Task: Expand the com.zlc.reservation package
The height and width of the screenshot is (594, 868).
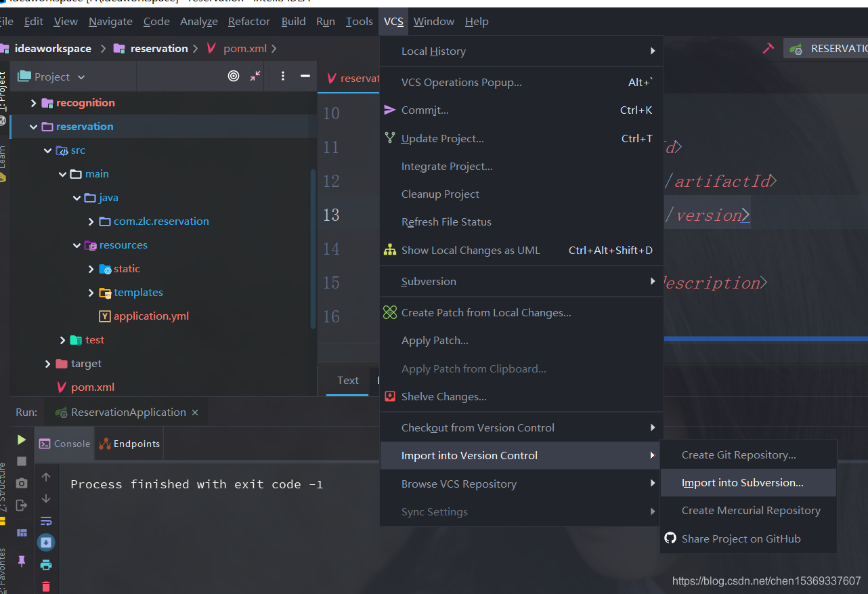Action: pyautogui.click(x=91, y=221)
